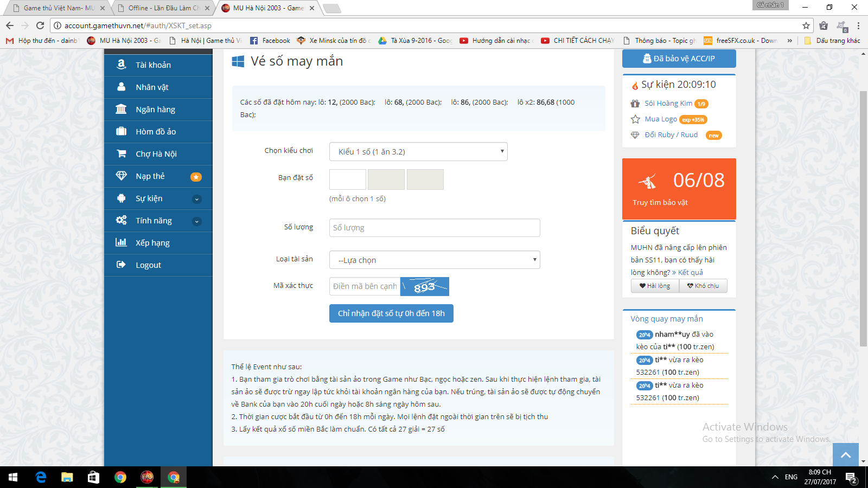Open the Tài khoản sidebar menu item
Image resolution: width=868 pixels, height=488 pixels.
(153, 65)
